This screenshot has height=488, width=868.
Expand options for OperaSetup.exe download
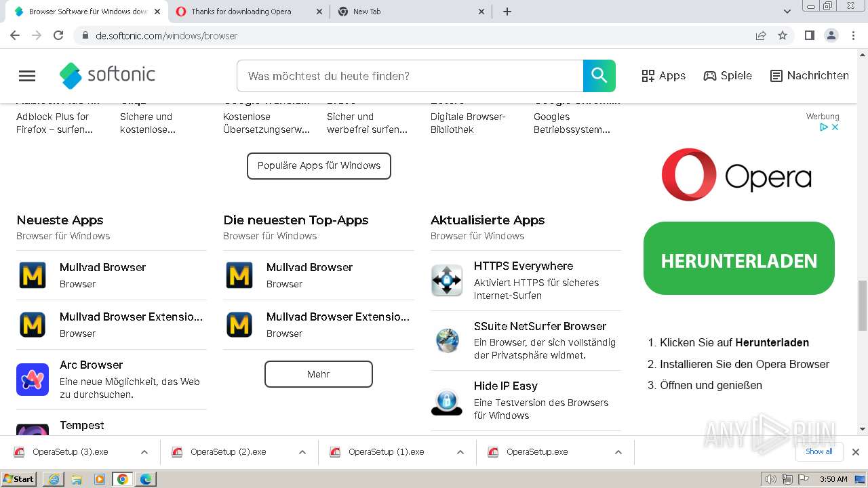[x=618, y=452]
